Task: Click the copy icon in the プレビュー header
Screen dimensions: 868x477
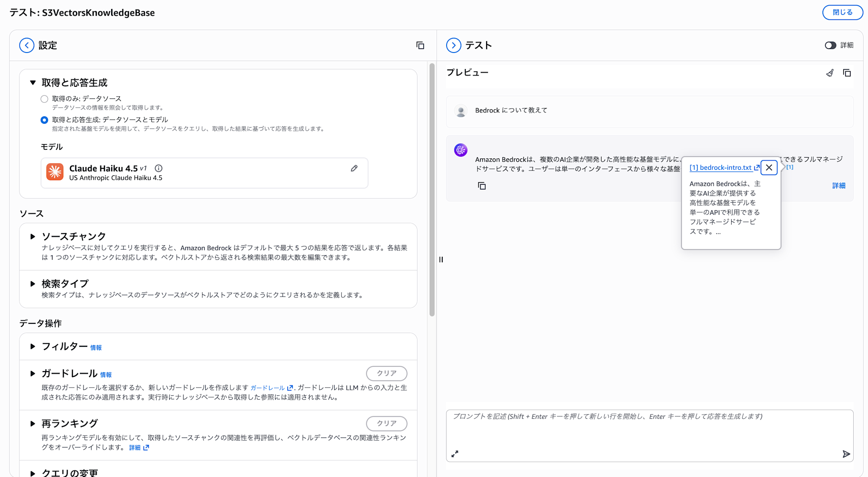Action: 847,73
